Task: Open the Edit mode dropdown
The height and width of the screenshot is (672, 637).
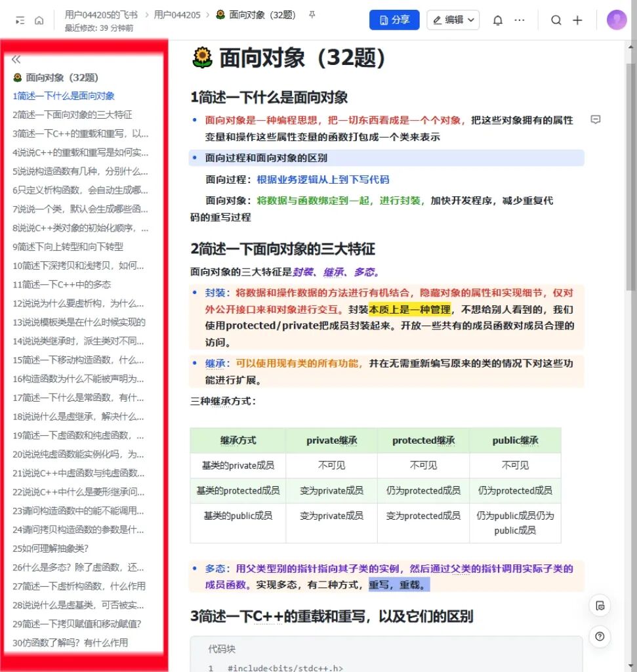Action: click(x=453, y=20)
